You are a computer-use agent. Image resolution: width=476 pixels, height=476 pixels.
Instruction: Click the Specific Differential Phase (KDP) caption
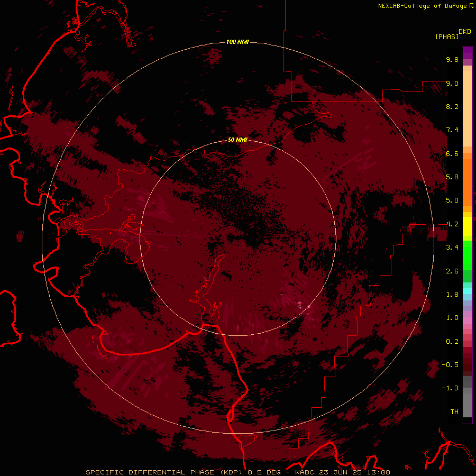coord(166,472)
